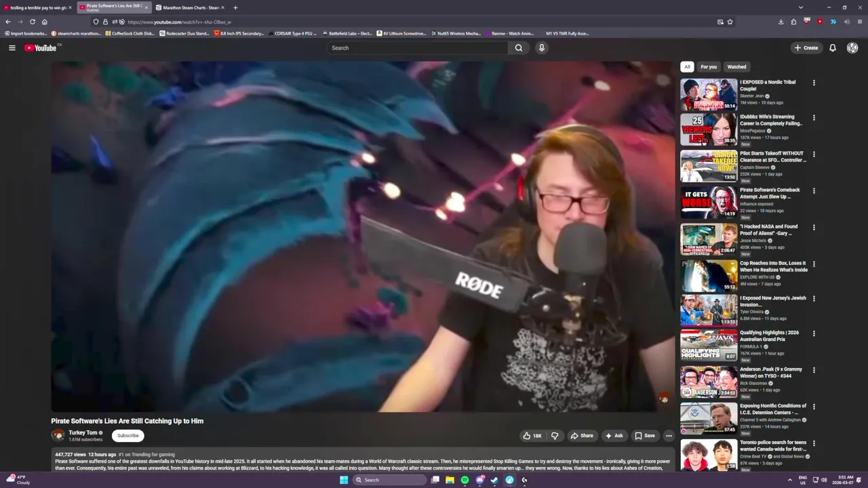The width and height of the screenshot is (868, 488).
Task: Switch to Marathon Steam Charts tab
Action: pyautogui.click(x=191, y=7)
